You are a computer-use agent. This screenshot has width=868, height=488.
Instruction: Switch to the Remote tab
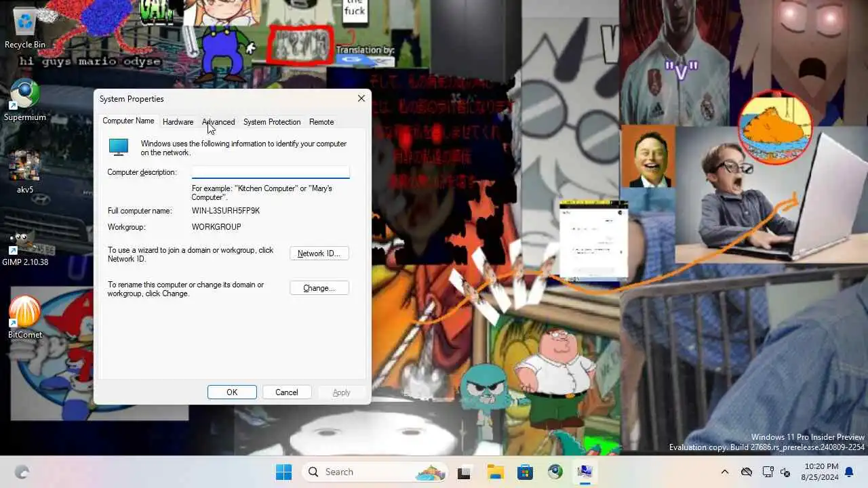pos(321,122)
